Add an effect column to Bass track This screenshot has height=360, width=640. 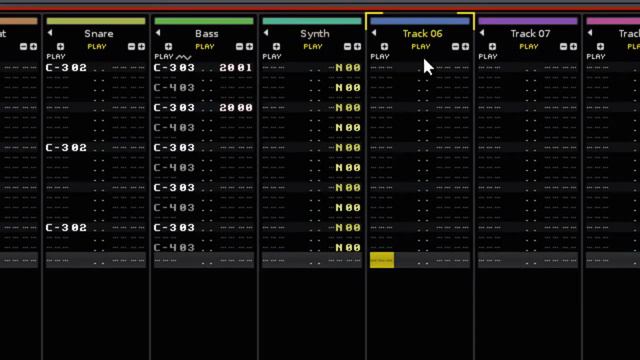click(249, 47)
